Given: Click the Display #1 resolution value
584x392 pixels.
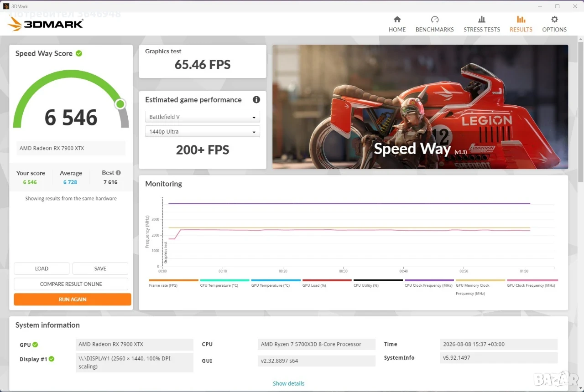Looking at the screenshot, I should [x=135, y=362].
